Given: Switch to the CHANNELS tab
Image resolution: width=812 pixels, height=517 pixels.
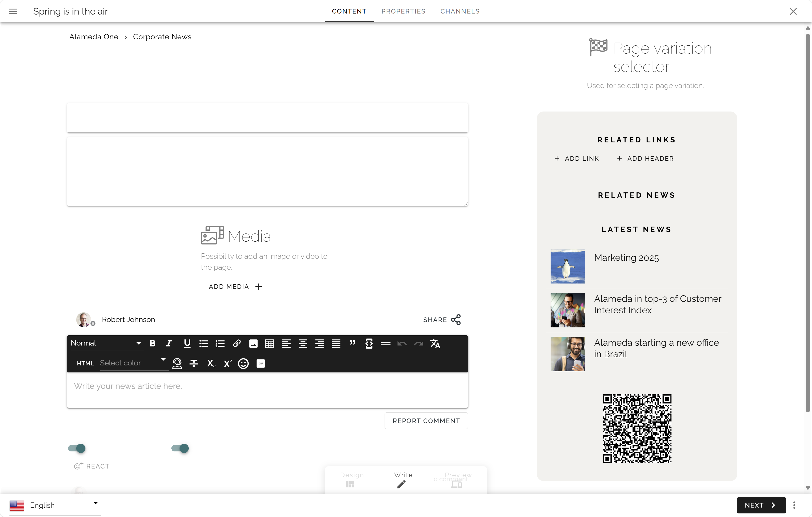Looking at the screenshot, I should tap(460, 11).
